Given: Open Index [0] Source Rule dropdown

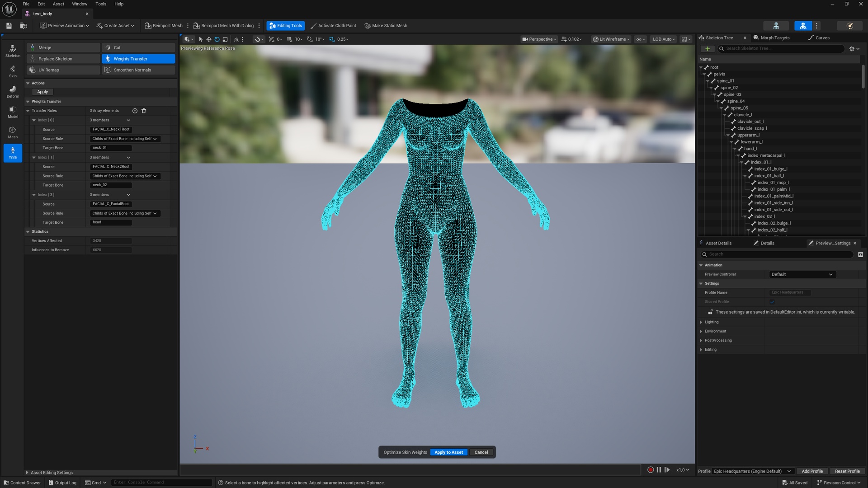Looking at the screenshot, I should (x=125, y=139).
